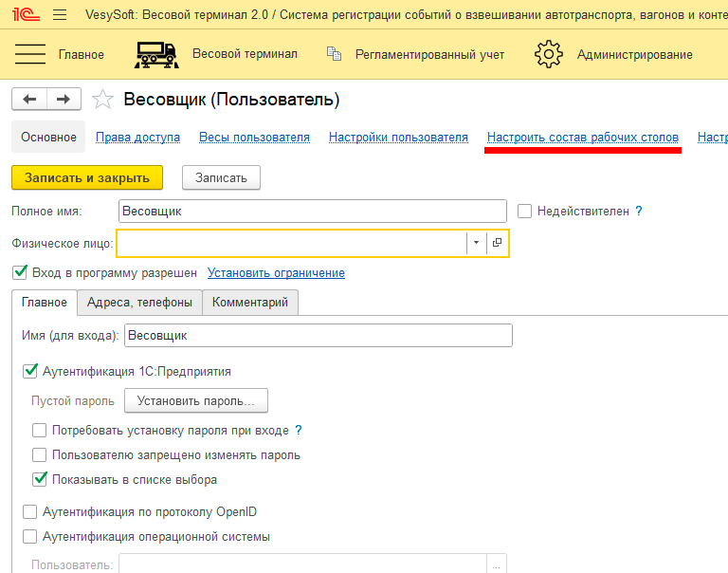Expand the Физическое лицо dropdown arrow
The width and height of the screenshot is (728, 573).
click(476, 243)
